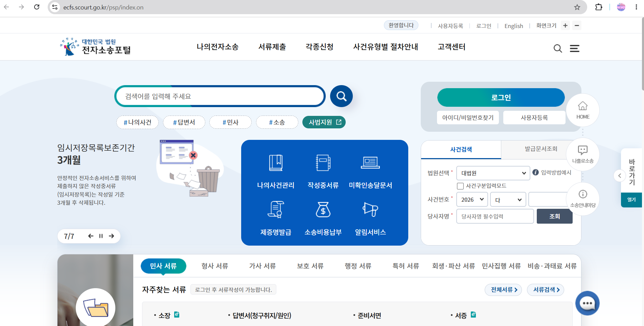Click the browser back arrow
The height and width of the screenshot is (326, 644).
6,7
